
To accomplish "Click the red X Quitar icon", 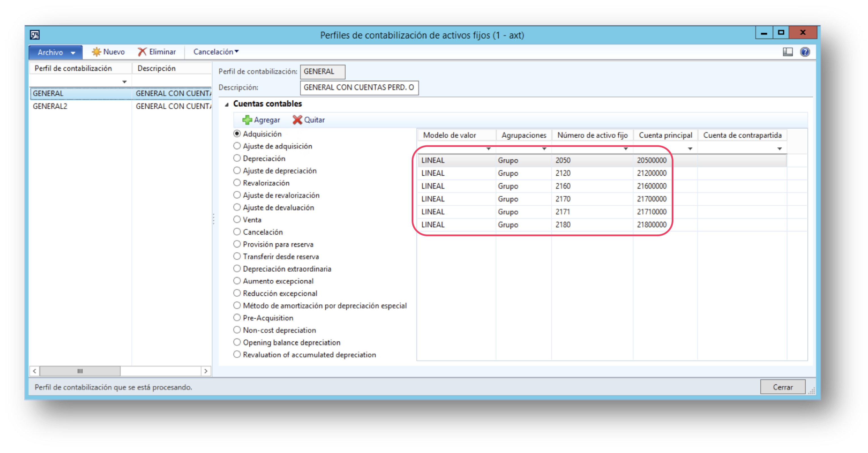I will (x=297, y=120).
